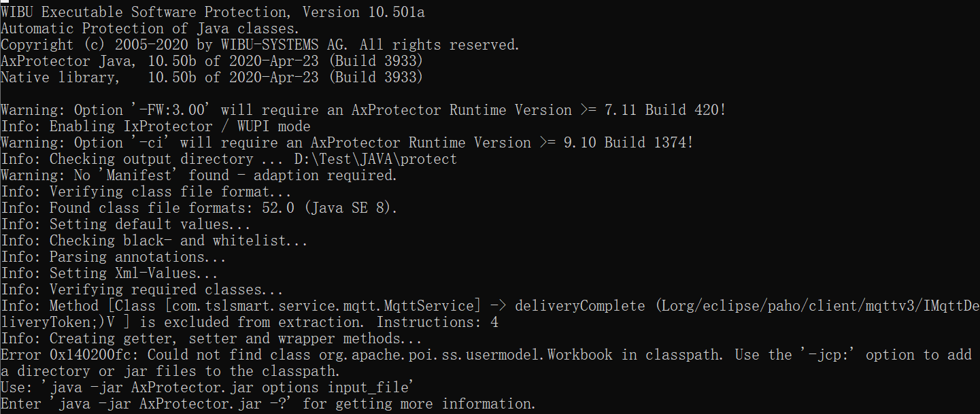Image resolution: width=980 pixels, height=414 pixels.
Task: Click the WIBU-SYSTEMS AG copyright line
Action: click(260, 45)
